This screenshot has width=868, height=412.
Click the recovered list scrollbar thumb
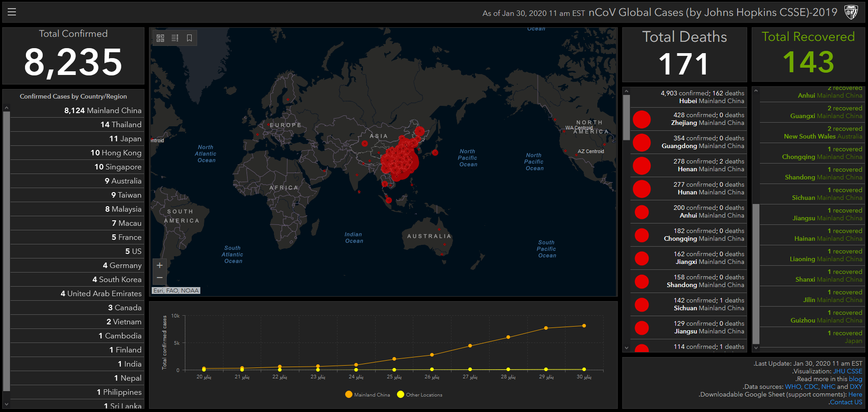[756, 274]
